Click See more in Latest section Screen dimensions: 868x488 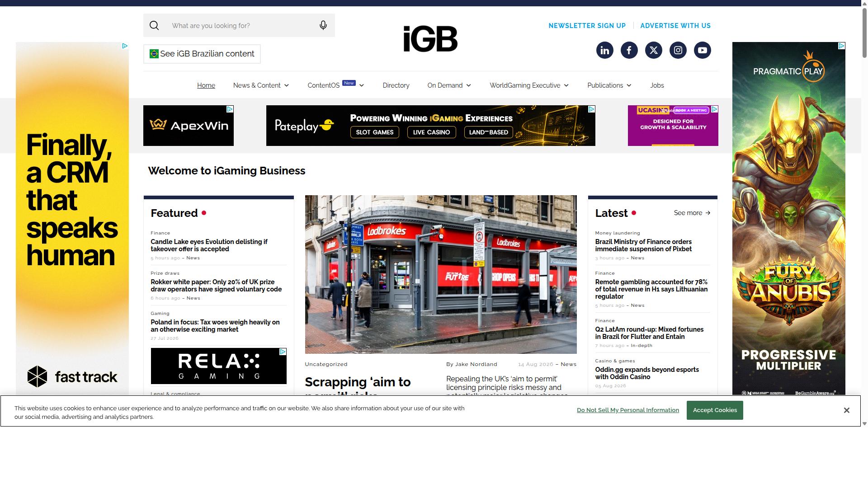coord(692,213)
